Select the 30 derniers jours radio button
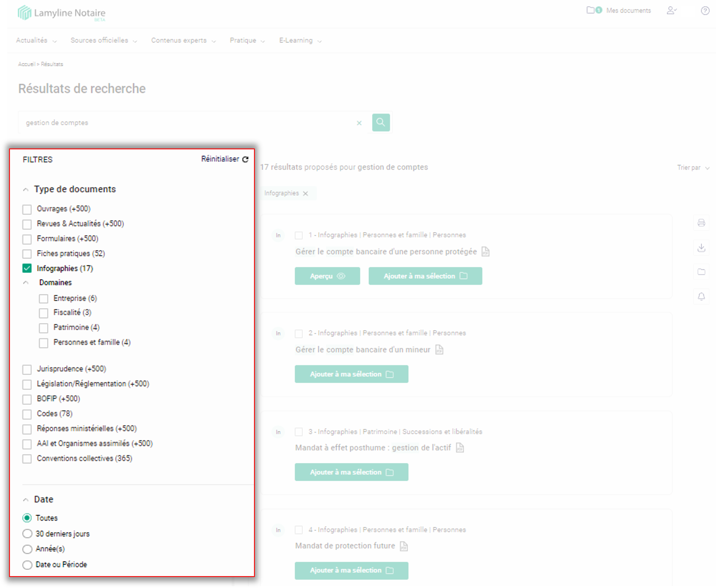Screen dimensions: 716x588 [x=27, y=534]
